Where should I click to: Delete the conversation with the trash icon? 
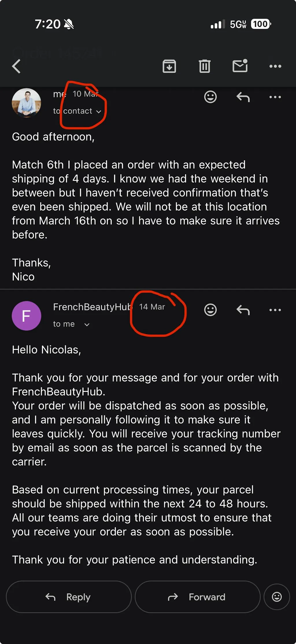click(205, 66)
